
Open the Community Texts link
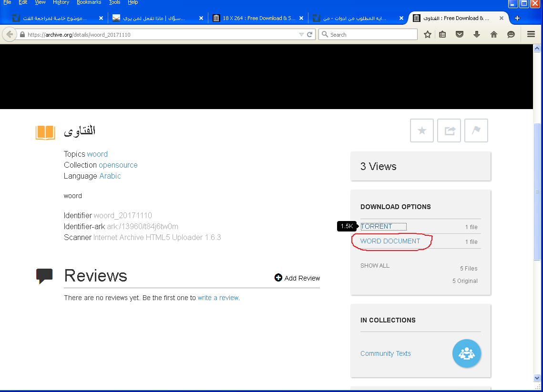(x=385, y=353)
